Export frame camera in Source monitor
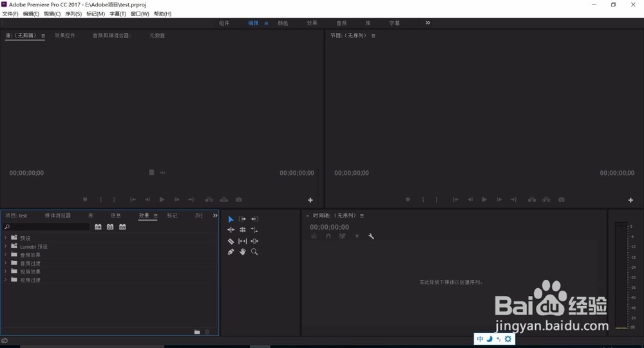This screenshot has height=348, width=644. (x=239, y=199)
